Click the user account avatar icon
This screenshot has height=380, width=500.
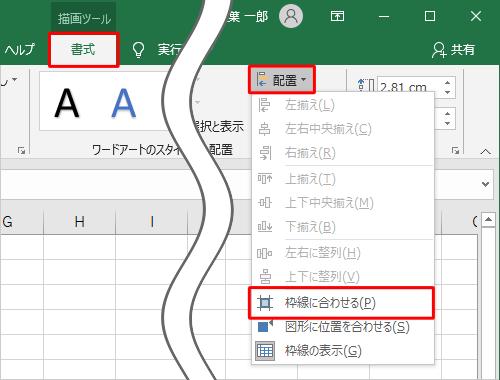(291, 16)
